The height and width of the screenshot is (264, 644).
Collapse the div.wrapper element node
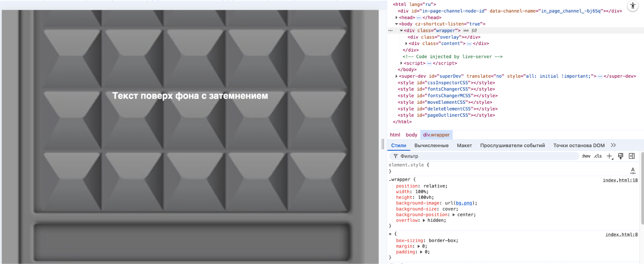[401, 31]
